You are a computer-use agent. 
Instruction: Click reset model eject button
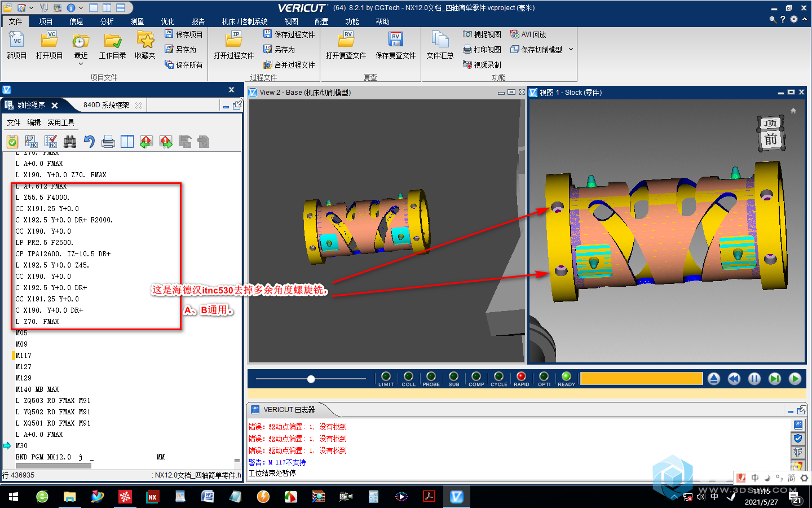714,379
